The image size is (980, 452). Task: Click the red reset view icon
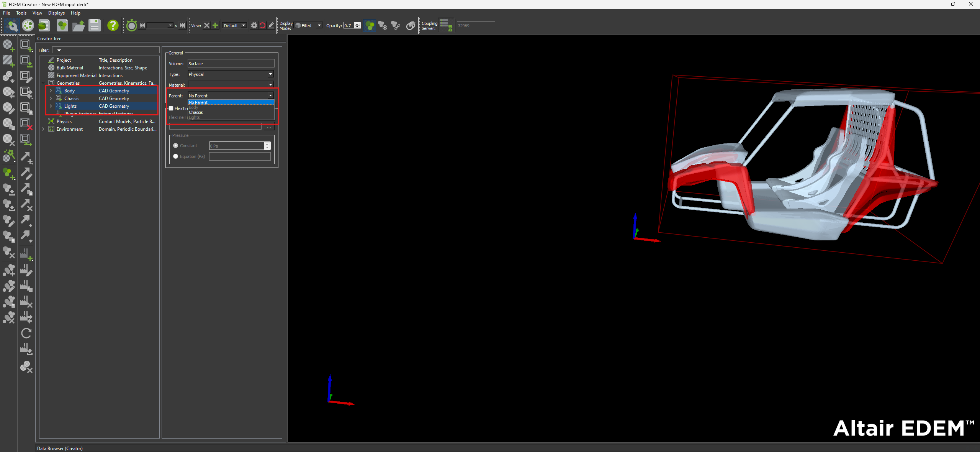pyautogui.click(x=262, y=26)
